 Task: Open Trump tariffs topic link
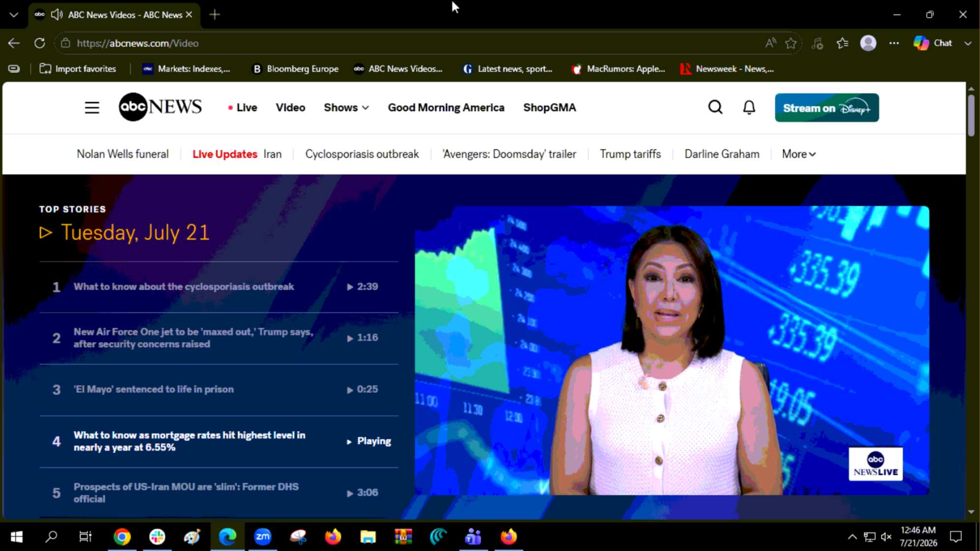tap(630, 154)
